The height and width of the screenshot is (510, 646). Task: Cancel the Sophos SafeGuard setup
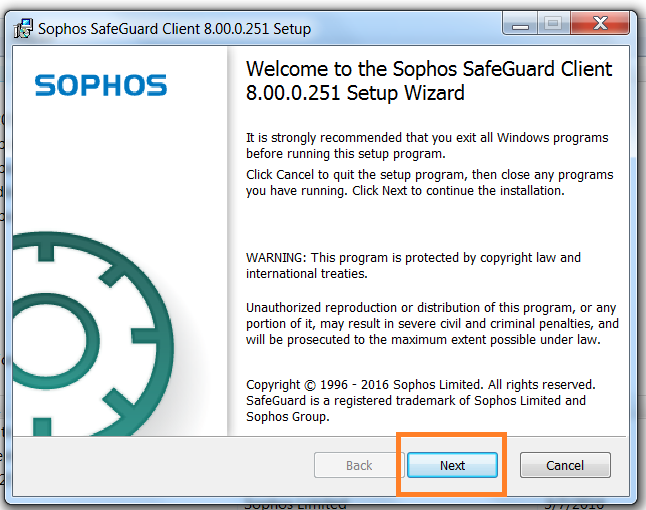click(565, 465)
